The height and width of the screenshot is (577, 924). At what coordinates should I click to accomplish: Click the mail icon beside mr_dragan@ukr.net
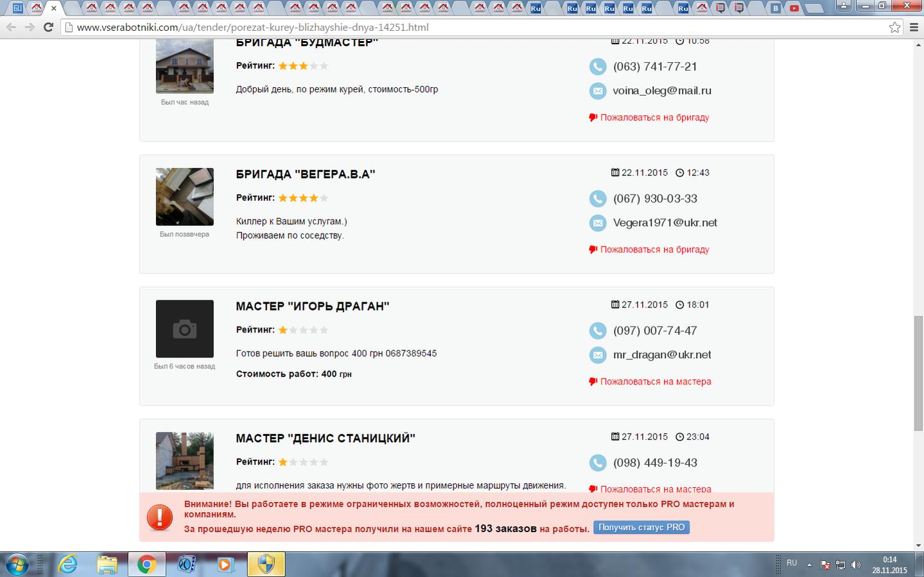598,355
